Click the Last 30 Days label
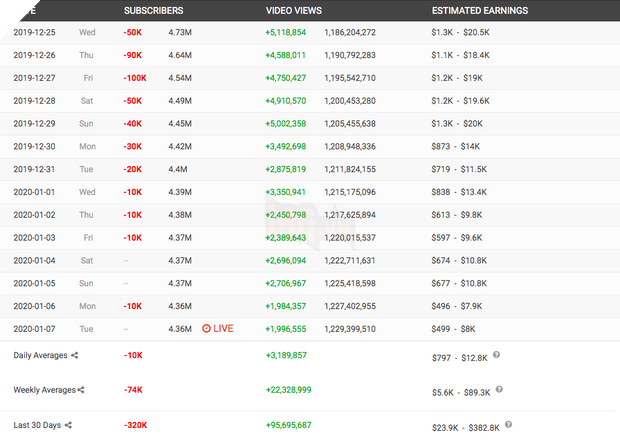 point(36,425)
